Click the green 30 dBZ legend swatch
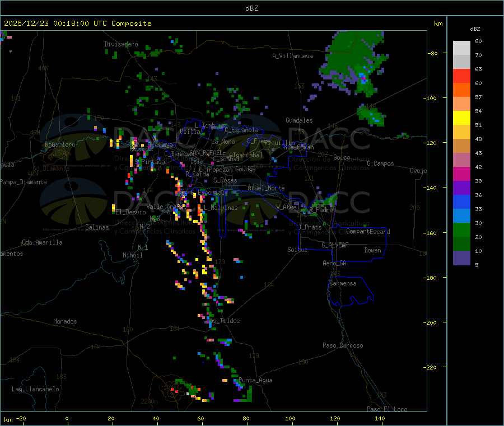Viewport: 504px width, 426px height. pos(461,230)
